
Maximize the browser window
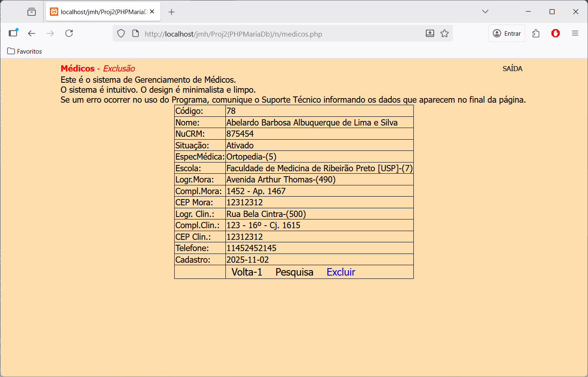pos(552,12)
